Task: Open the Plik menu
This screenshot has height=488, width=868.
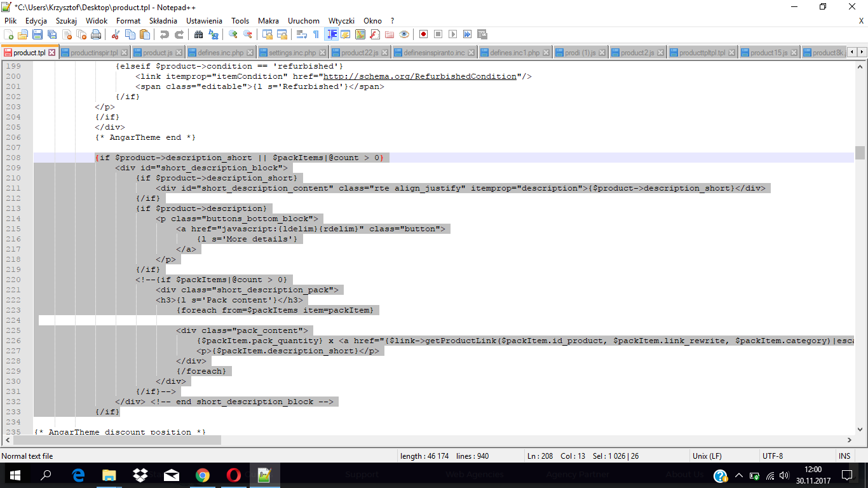Action: [10, 21]
